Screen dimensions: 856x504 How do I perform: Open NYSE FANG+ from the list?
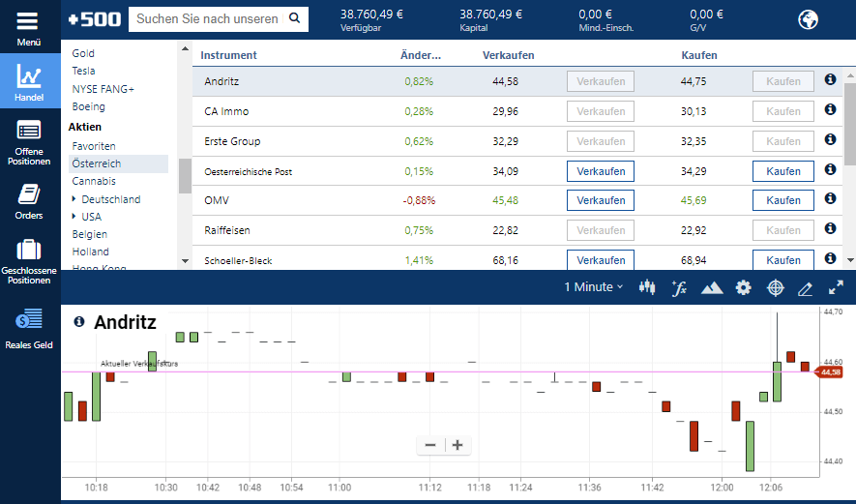(x=103, y=89)
